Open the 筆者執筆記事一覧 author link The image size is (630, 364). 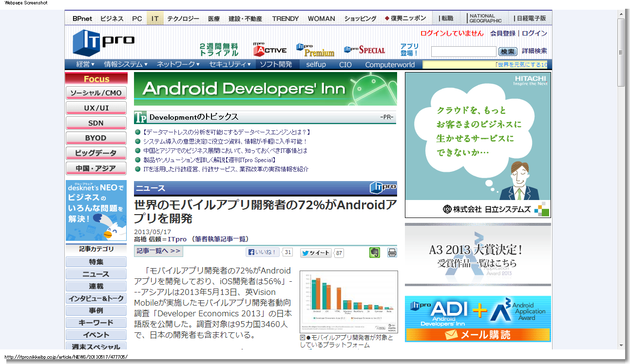(x=221, y=239)
